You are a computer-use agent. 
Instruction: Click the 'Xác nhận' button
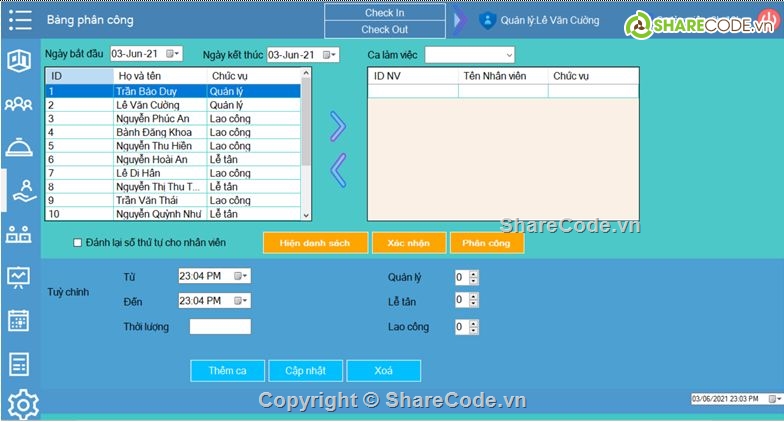[408, 243]
